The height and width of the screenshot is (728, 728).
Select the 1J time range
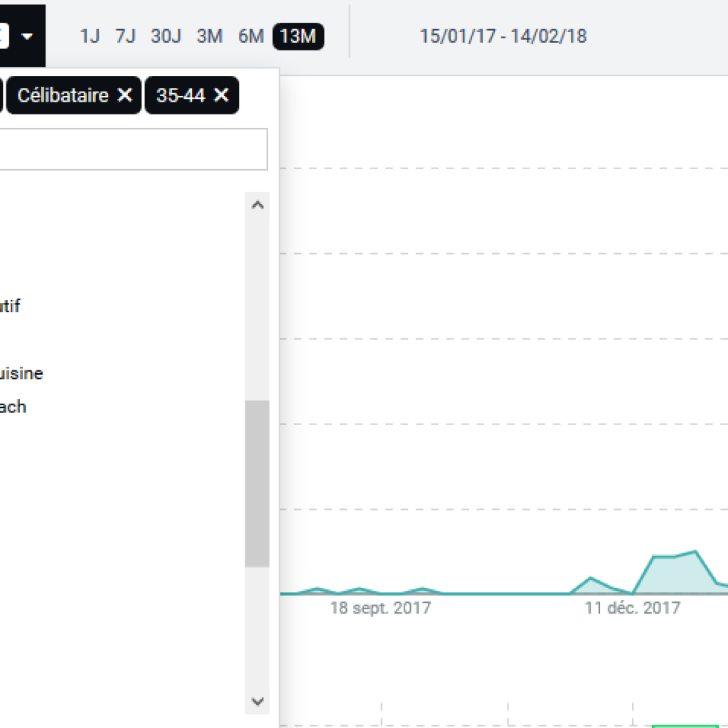[90, 36]
